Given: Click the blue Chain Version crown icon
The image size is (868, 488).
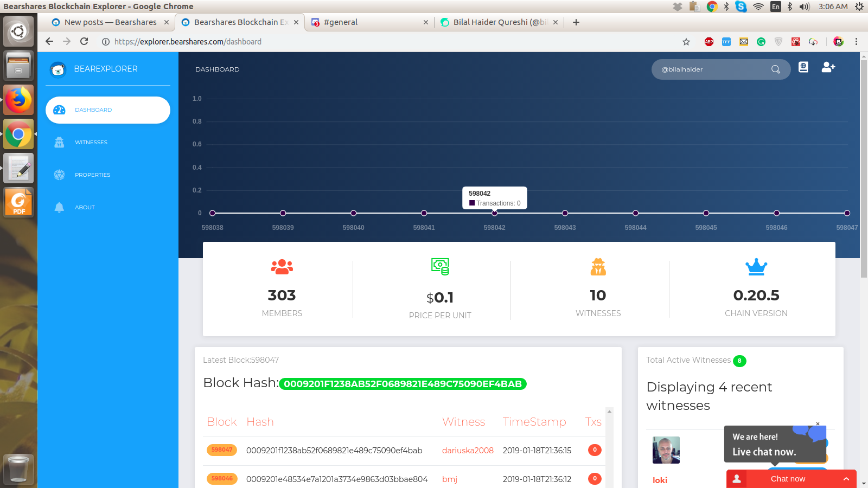Looking at the screenshot, I should tap(756, 267).
